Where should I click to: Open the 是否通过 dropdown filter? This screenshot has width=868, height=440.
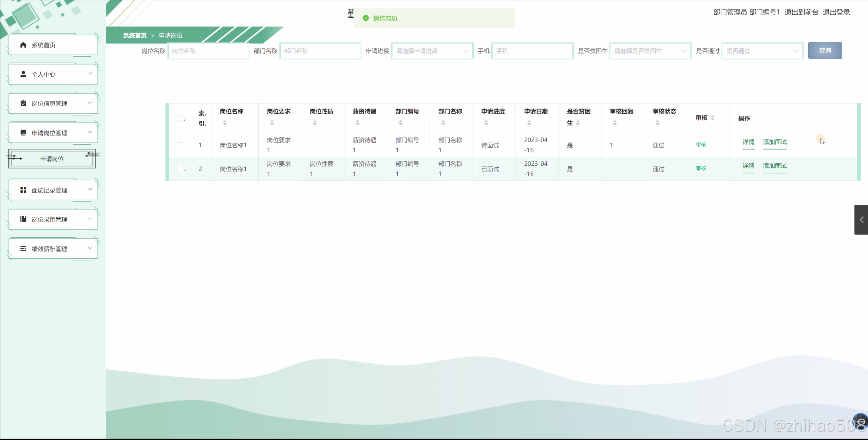click(762, 51)
